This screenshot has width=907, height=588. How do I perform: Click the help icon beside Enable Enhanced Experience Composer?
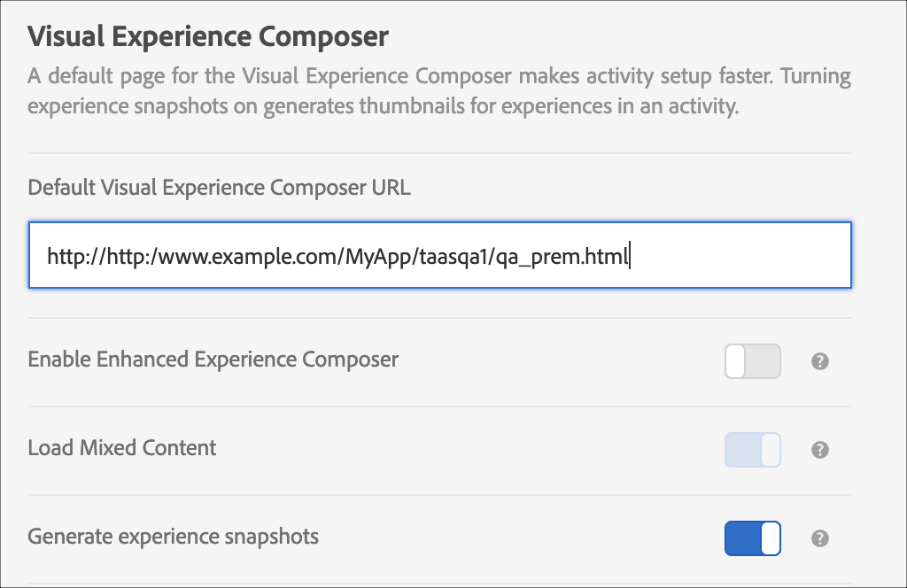(x=819, y=361)
